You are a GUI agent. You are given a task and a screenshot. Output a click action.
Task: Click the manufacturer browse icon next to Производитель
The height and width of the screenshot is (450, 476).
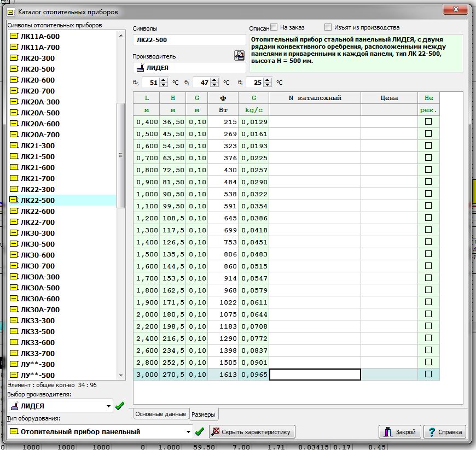239,55
